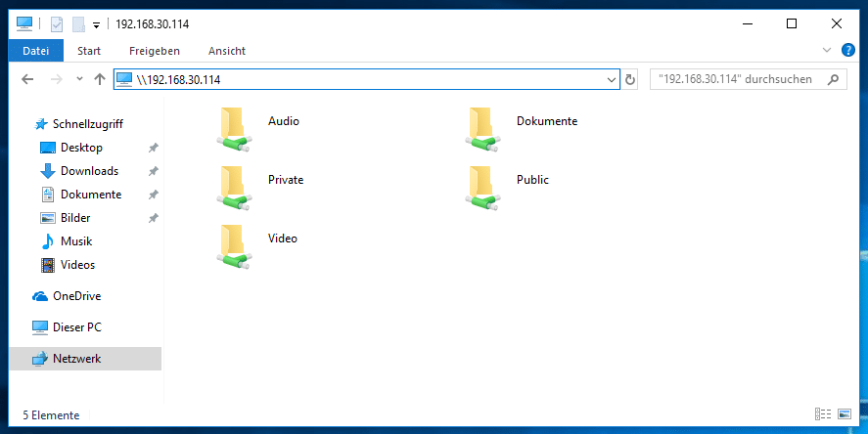Click the help question mark icon
This screenshot has height=434, width=868.
point(847,50)
